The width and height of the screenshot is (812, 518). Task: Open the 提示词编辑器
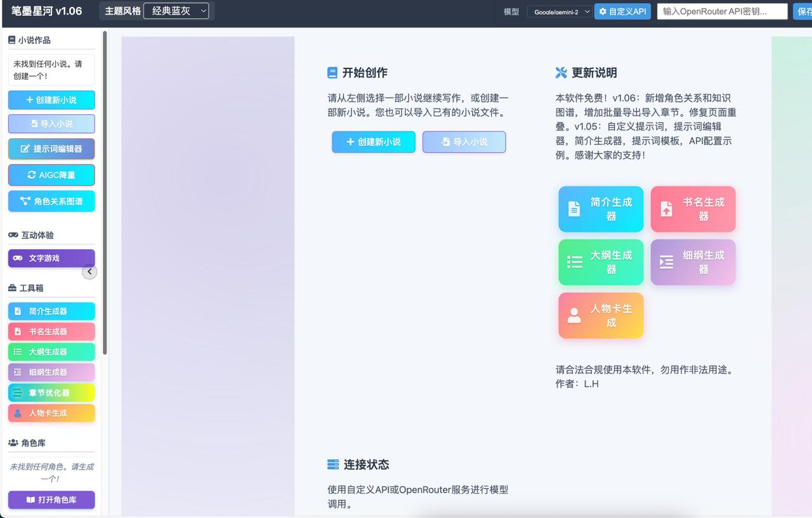coord(51,149)
